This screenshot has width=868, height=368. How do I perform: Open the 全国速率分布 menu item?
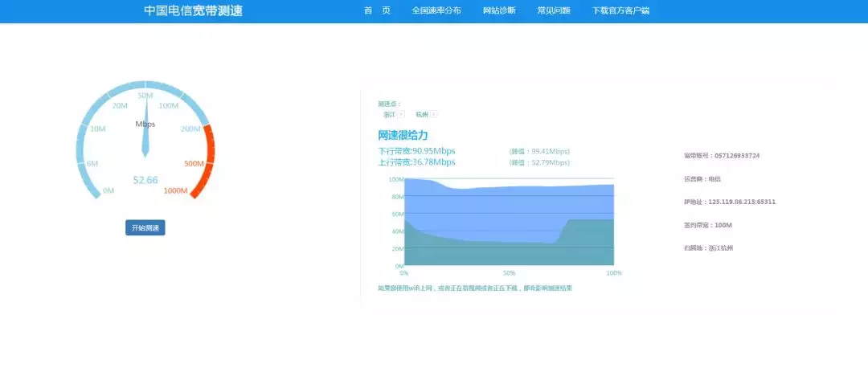436,10
